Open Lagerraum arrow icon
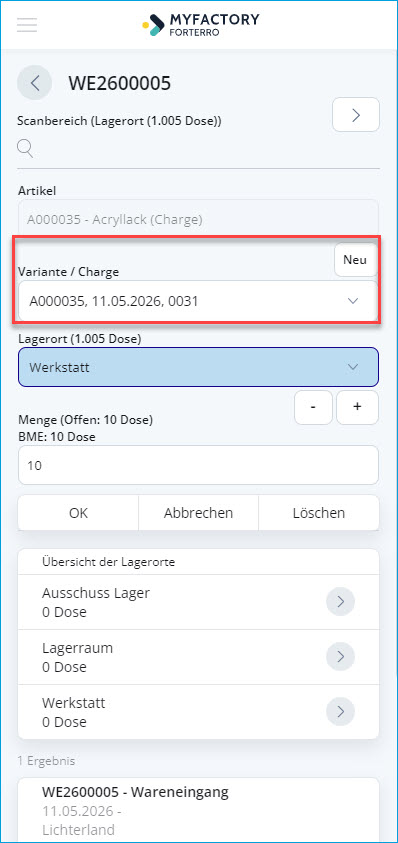The height and width of the screenshot is (843, 398). coord(340,656)
